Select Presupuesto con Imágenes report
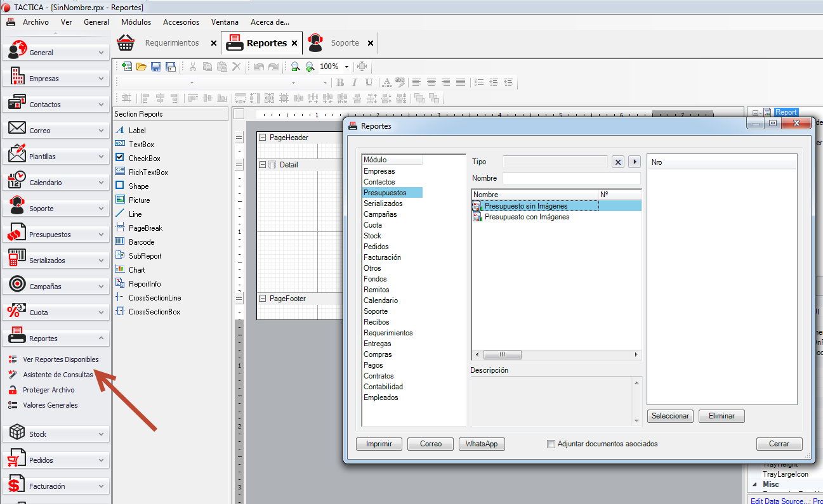 pos(527,217)
